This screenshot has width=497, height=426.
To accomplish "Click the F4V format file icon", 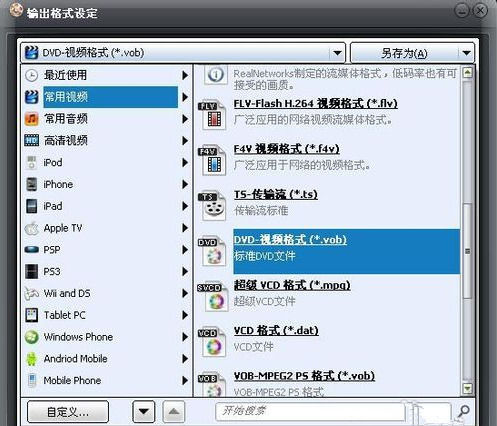I will pos(213,161).
